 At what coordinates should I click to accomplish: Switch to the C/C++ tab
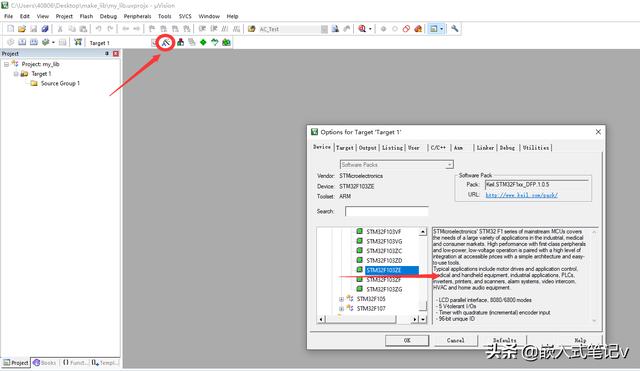[x=438, y=148]
